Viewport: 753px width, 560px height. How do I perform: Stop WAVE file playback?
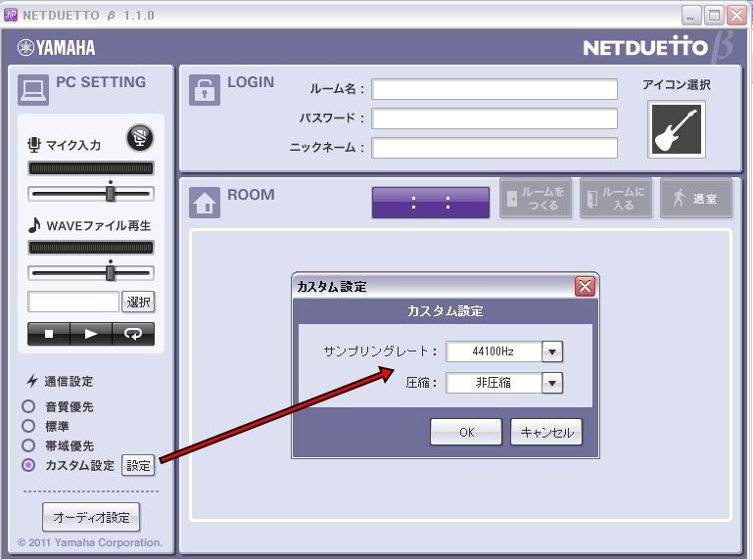coord(49,334)
